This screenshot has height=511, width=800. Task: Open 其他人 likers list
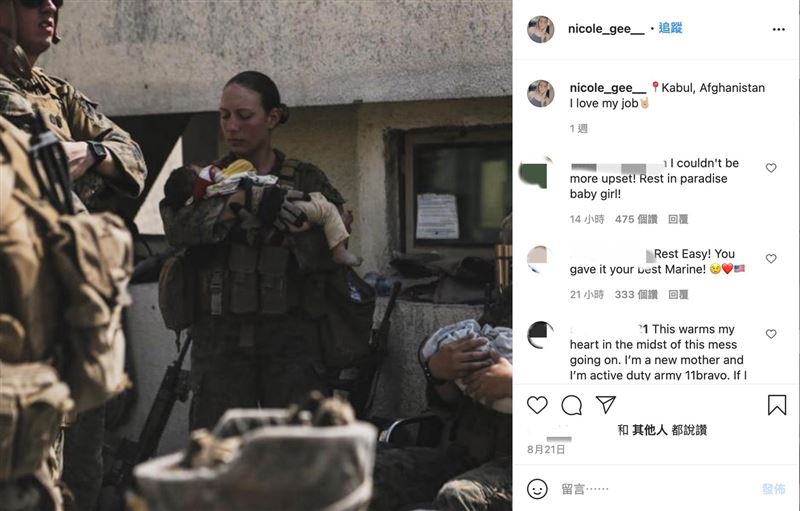tap(649, 430)
